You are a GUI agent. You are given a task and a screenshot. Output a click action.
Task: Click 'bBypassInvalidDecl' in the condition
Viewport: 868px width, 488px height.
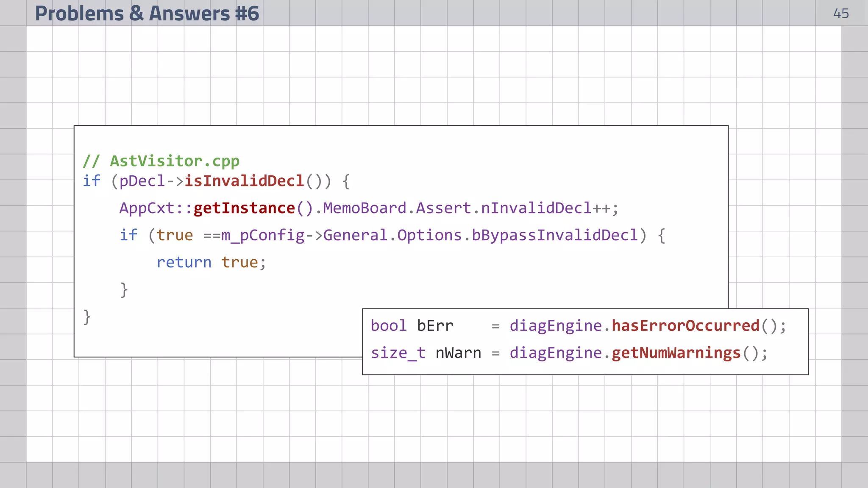tap(555, 236)
